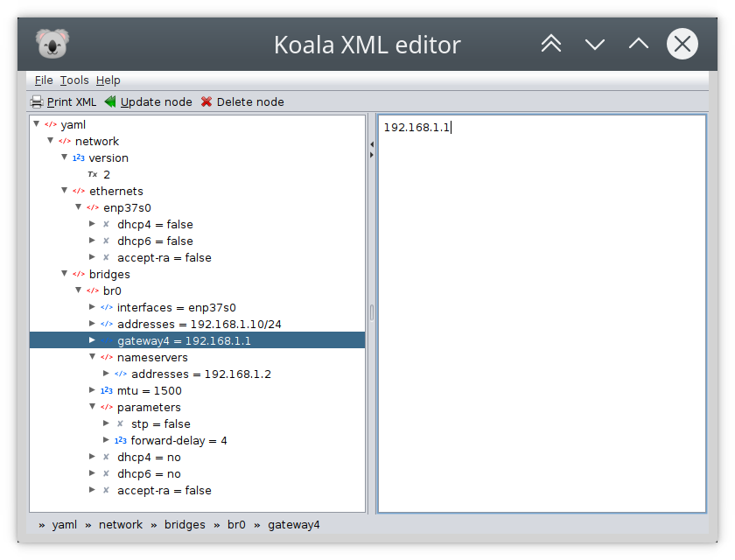This screenshot has width=735, height=560.
Task: Click the boolean icon beside stp = false
Action: click(121, 424)
